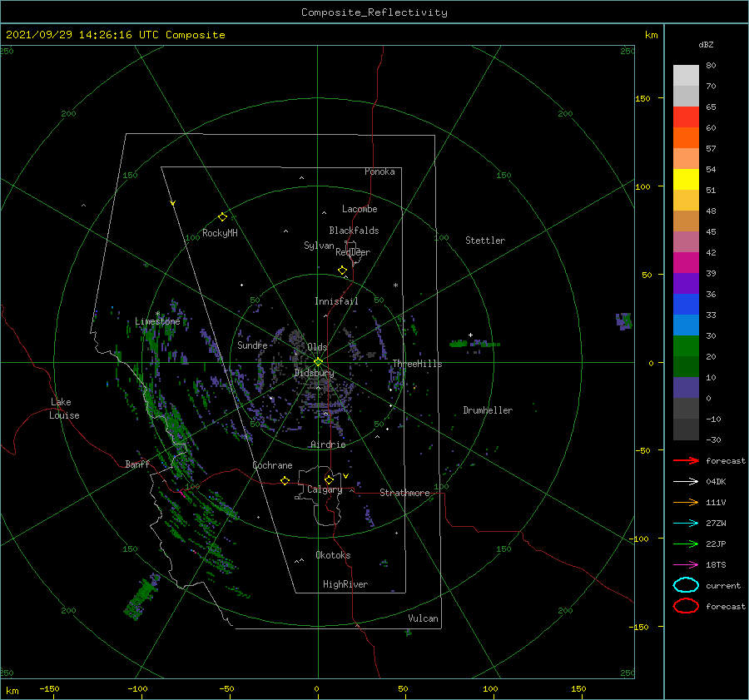The height and width of the screenshot is (700, 749).
Task: Click the Okotoks label
Action: tap(333, 555)
